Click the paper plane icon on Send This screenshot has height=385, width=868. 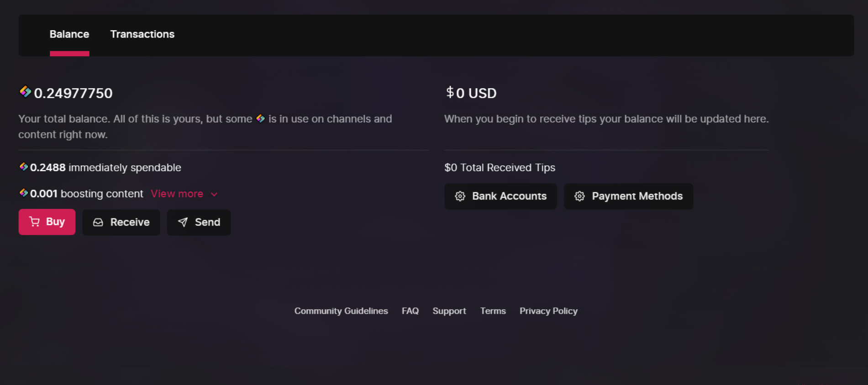[183, 222]
